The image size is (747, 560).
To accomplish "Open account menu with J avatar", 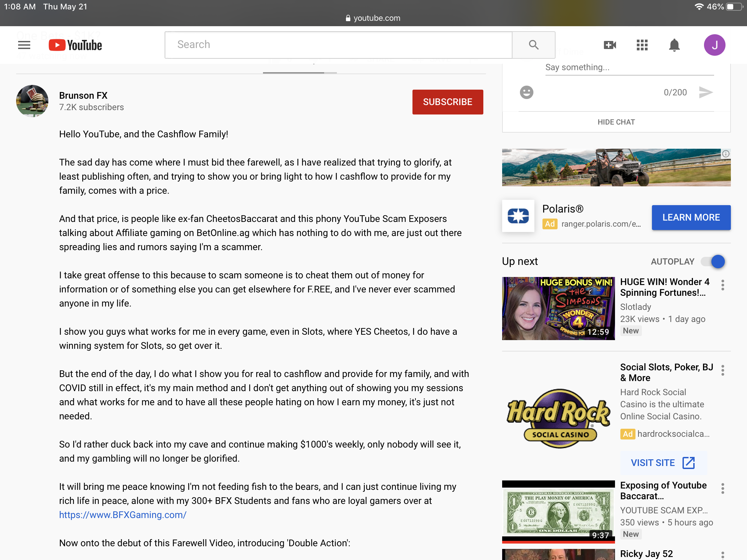I will (x=714, y=45).
